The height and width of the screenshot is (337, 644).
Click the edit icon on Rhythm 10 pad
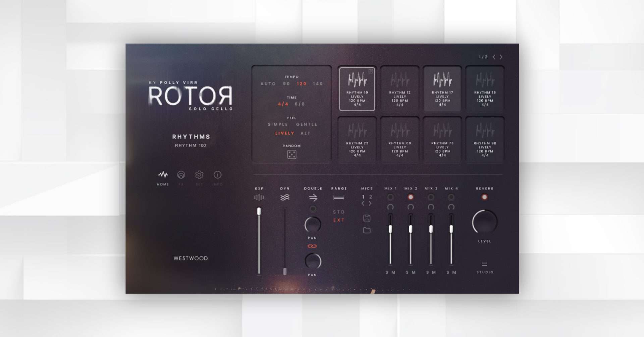click(x=371, y=71)
